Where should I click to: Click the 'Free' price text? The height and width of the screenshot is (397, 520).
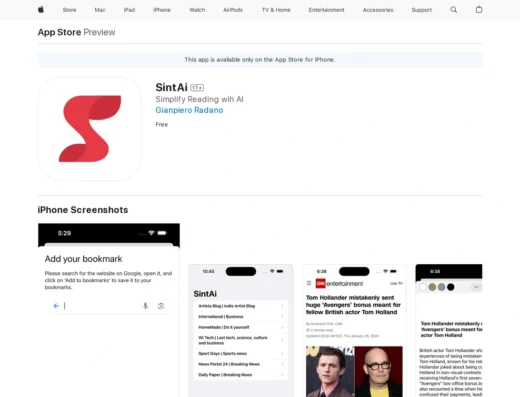162,124
